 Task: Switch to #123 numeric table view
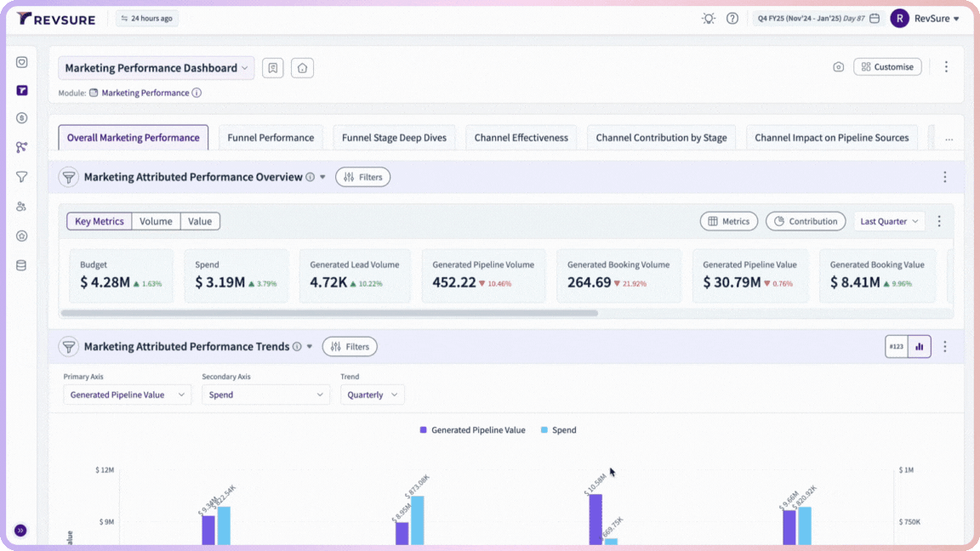[x=897, y=347]
